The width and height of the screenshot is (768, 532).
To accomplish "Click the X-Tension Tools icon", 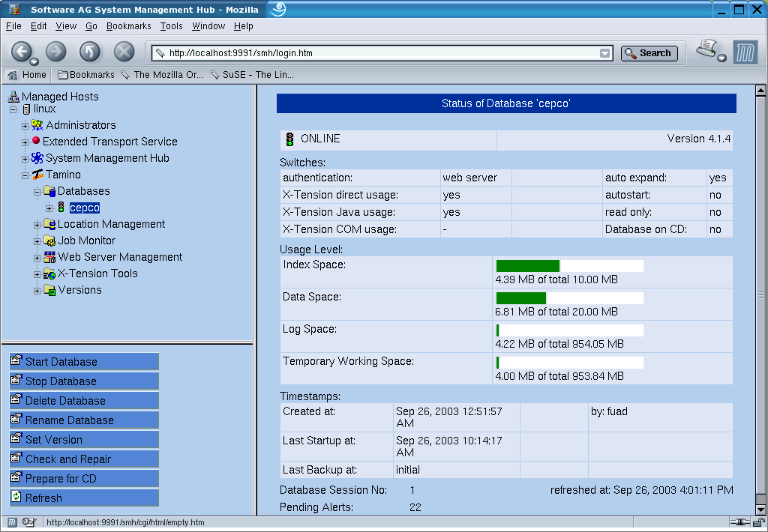I will point(49,273).
